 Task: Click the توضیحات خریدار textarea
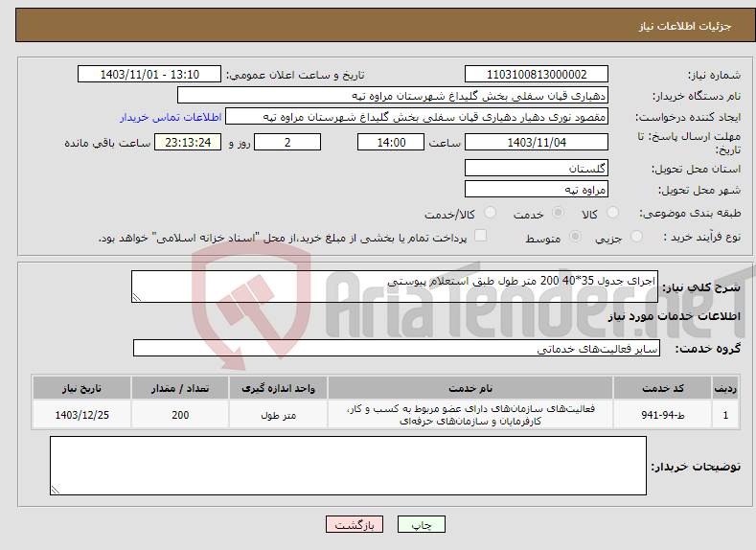(x=348, y=466)
